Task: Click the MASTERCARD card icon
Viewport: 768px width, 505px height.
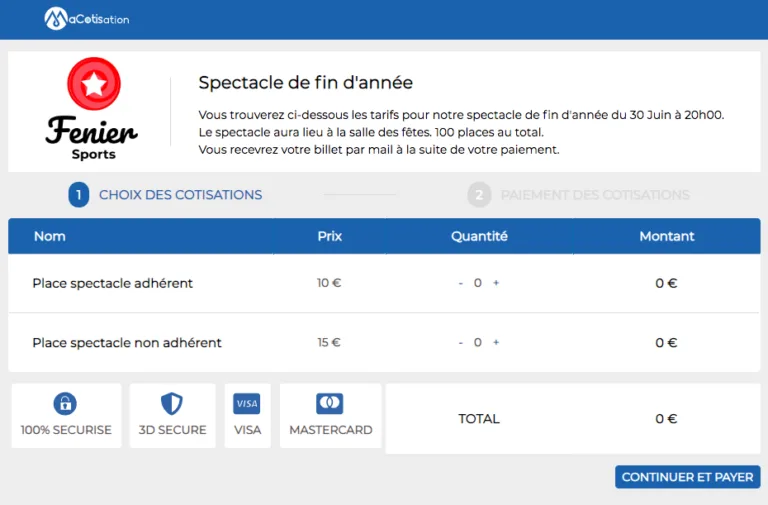Action: 330,404
